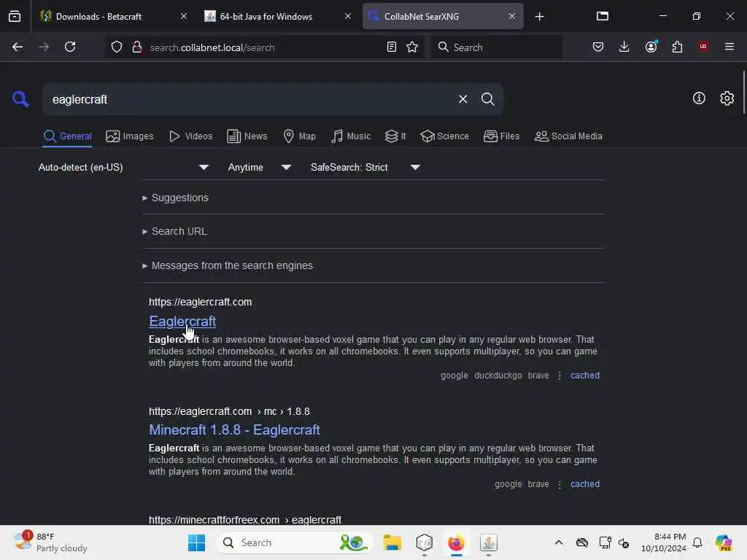Reload the current page
The image size is (747, 560).
[70, 47]
